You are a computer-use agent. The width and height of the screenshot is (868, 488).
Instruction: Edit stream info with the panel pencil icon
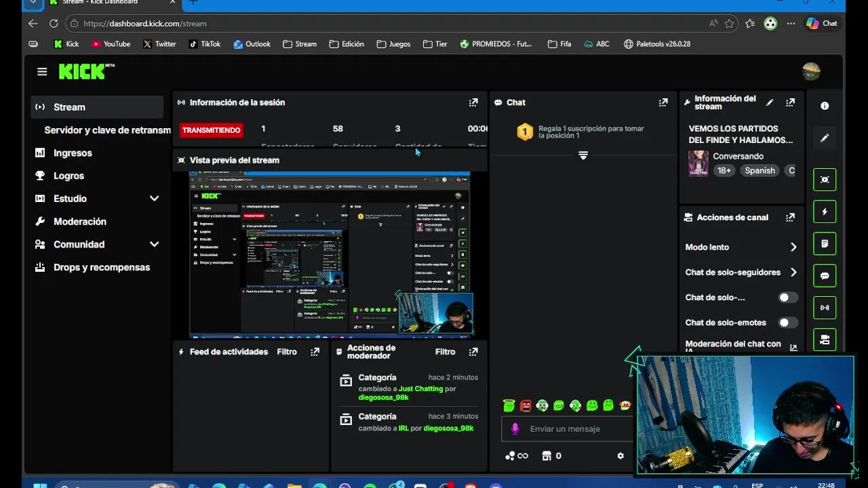click(x=770, y=103)
